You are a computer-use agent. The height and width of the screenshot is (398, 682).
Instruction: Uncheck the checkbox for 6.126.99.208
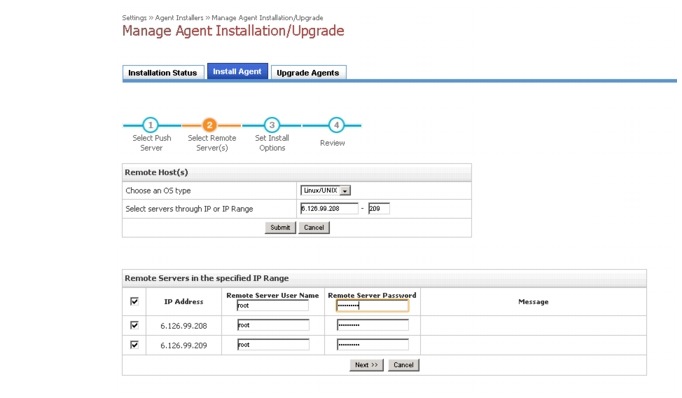[x=134, y=325]
